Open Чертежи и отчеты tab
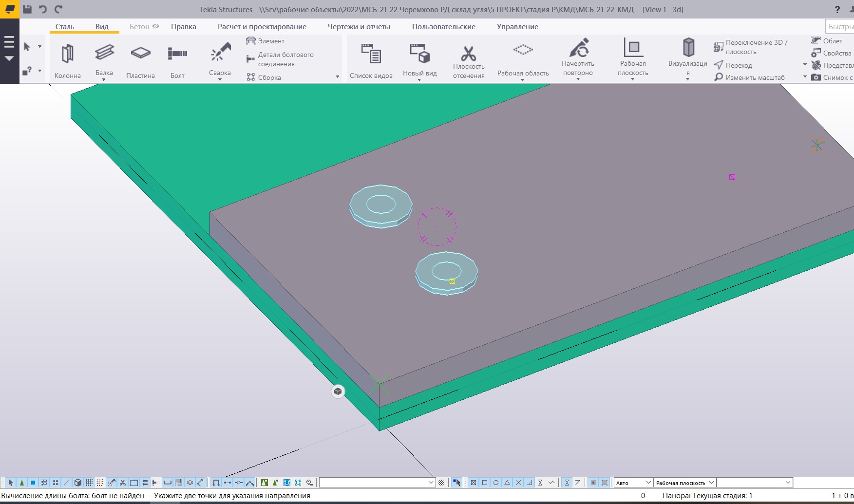854x504 pixels. [359, 27]
